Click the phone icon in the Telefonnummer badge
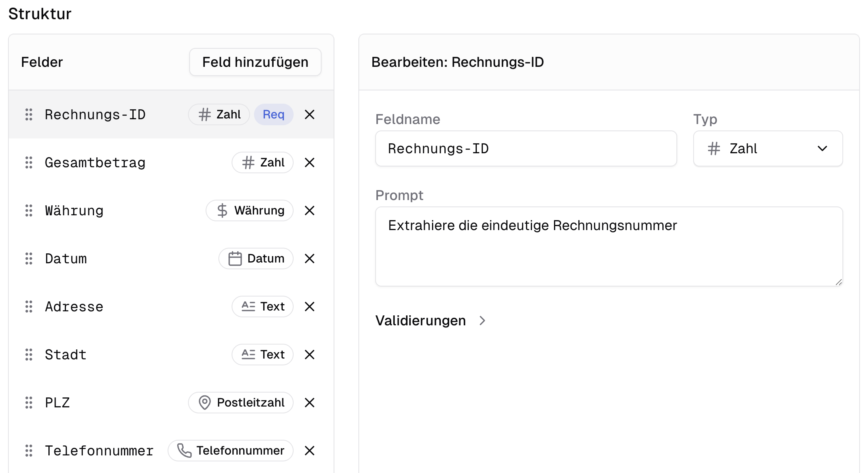 pos(184,451)
